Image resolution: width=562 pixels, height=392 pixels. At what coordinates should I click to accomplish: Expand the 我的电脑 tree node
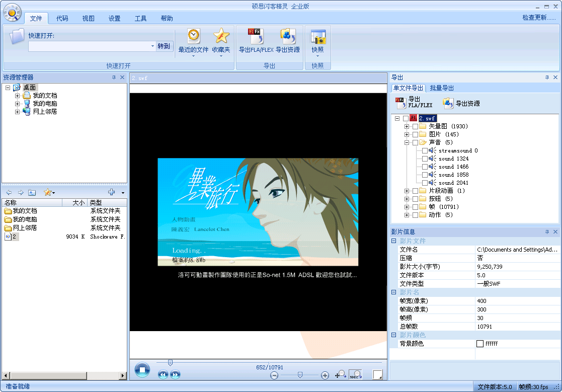coord(17,104)
